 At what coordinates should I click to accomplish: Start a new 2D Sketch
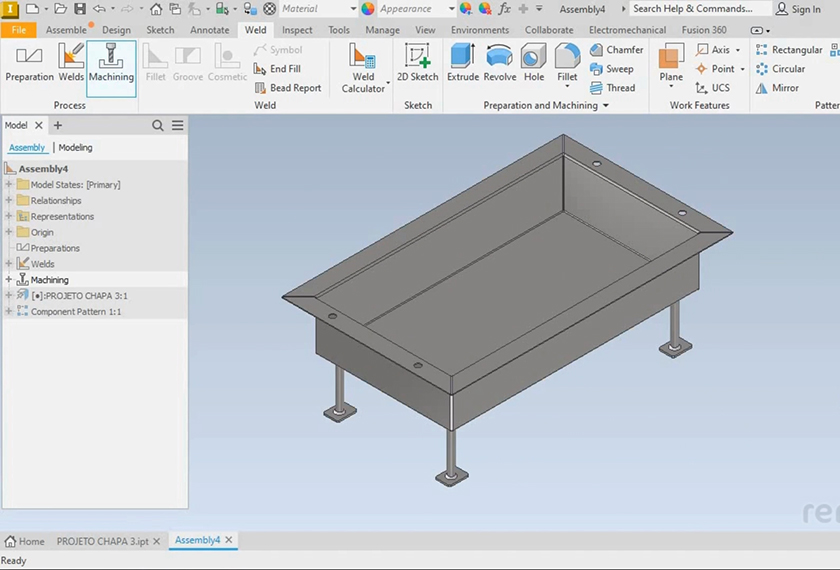pyautogui.click(x=417, y=64)
